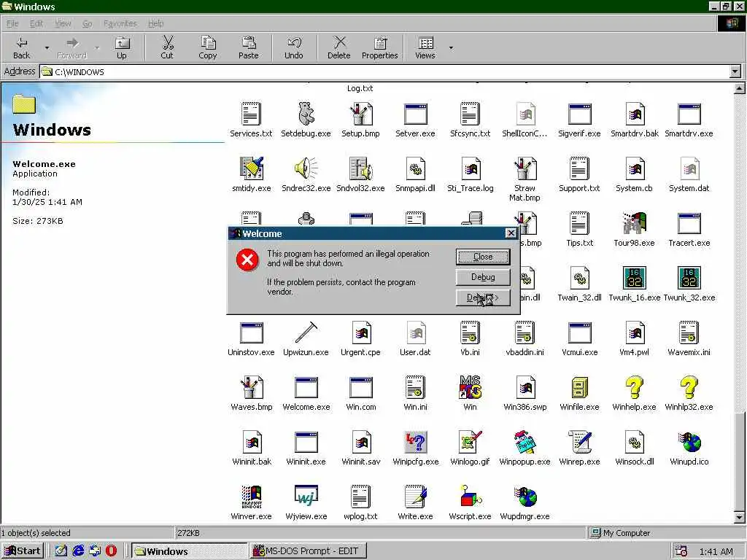Open the Edit menu

[36, 23]
